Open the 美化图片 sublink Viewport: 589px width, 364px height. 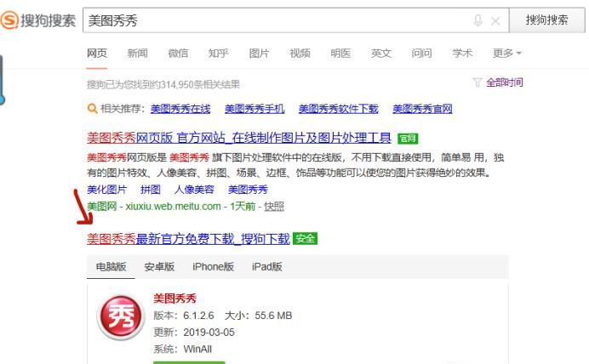(107, 190)
